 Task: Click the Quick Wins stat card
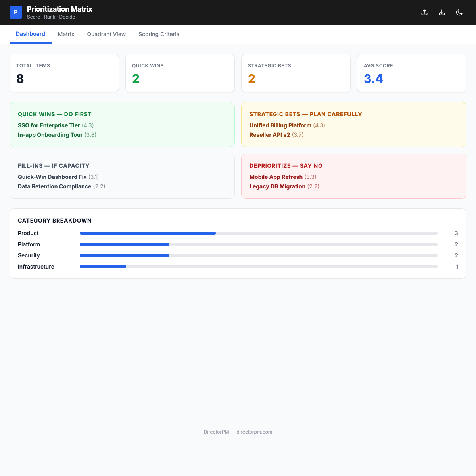coord(180,73)
